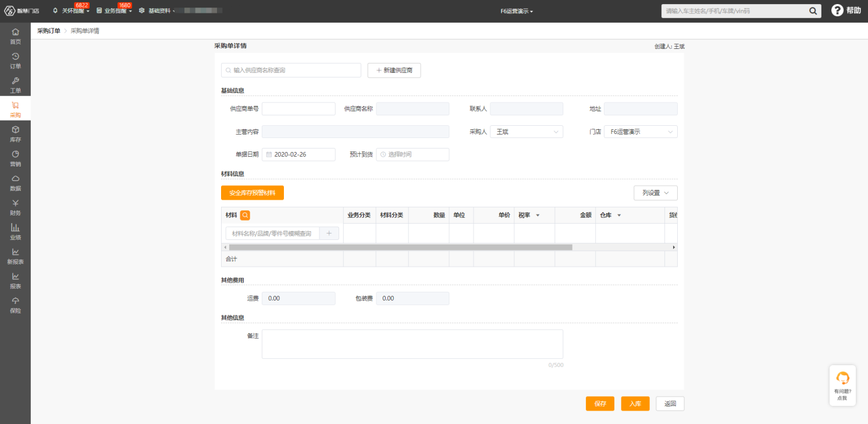
Task: Focus the 供应商单号 input field
Action: (298, 109)
